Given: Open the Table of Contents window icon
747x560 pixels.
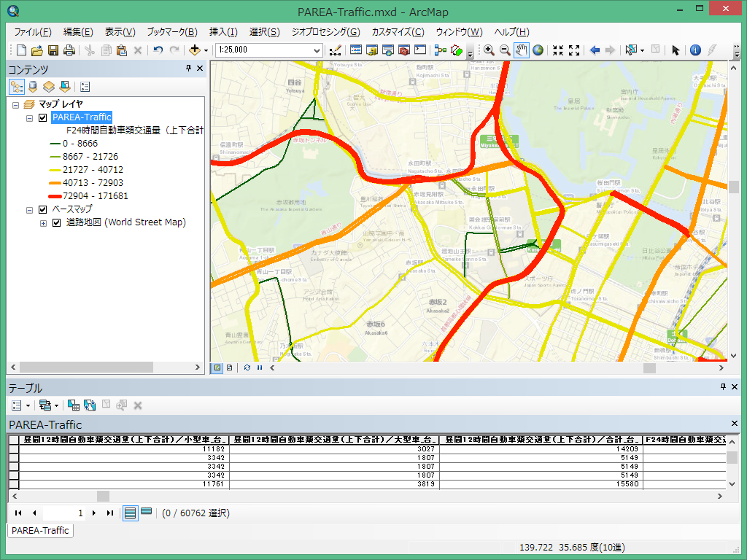Looking at the screenshot, I should 356,50.
